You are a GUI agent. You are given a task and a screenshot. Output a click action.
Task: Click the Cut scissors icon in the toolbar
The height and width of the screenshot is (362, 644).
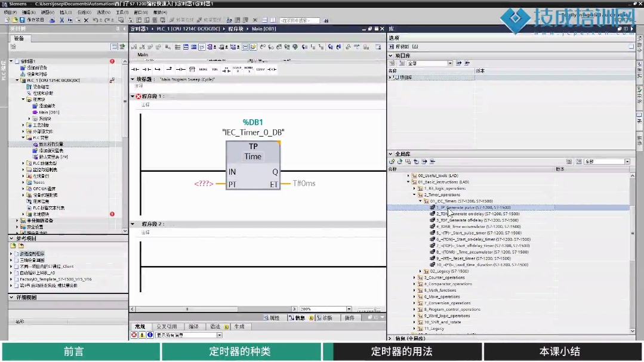point(61,20)
